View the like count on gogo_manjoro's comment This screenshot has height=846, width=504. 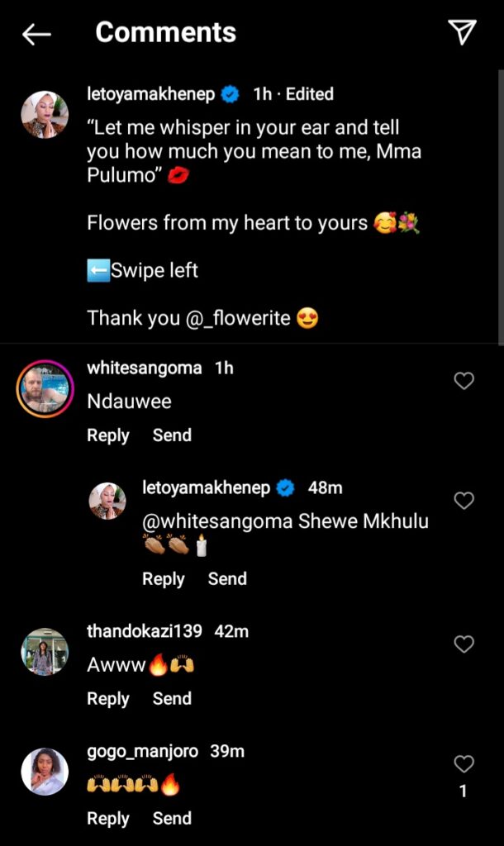coord(464,791)
